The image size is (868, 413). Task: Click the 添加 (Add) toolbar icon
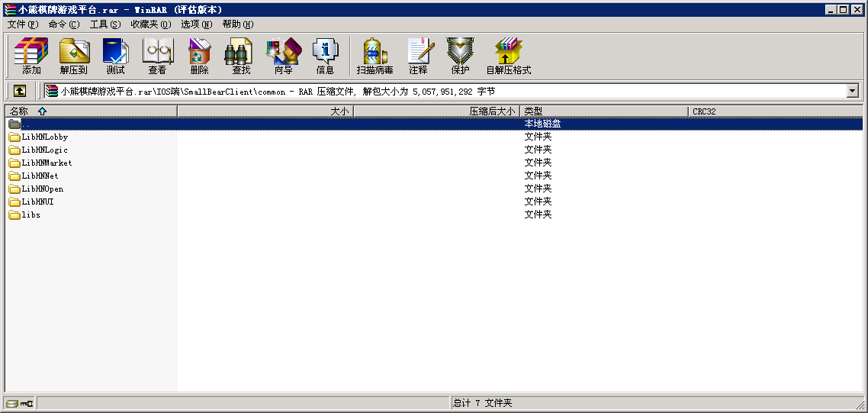tap(31, 56)
